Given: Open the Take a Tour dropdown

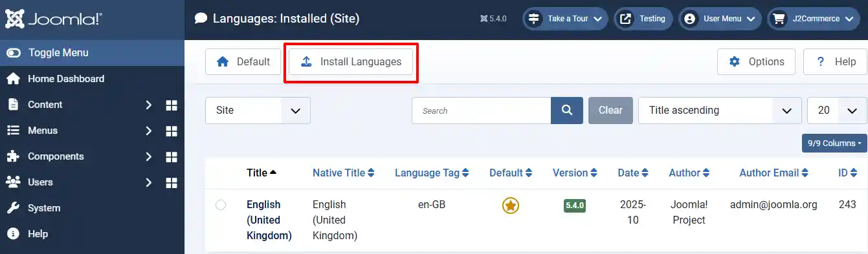Looking at the screenshot, I should tap(565, 19).
